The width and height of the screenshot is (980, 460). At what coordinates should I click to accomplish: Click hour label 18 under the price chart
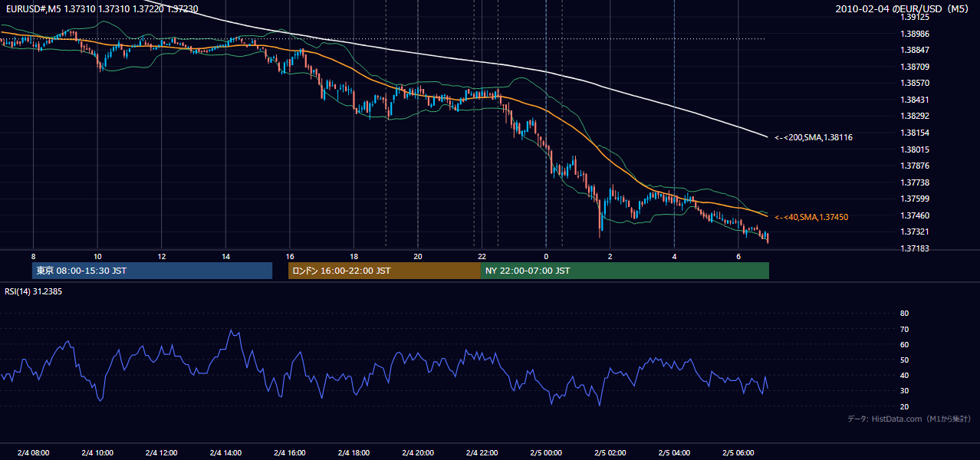[354, 256]
